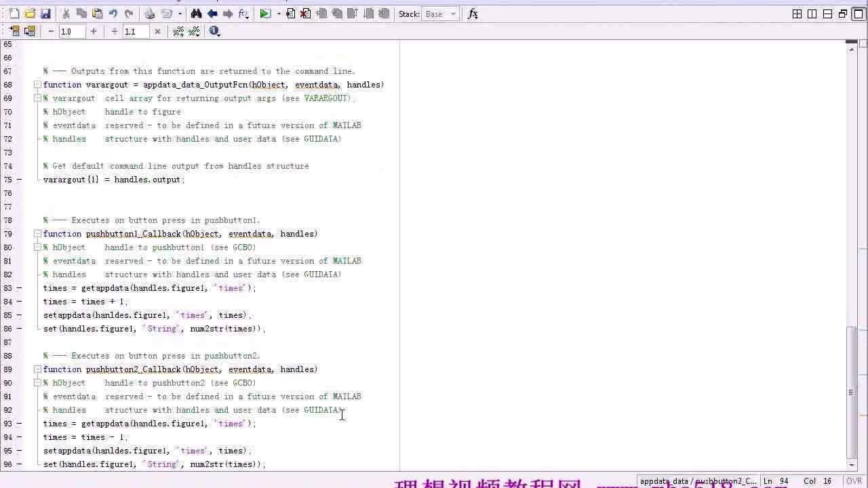The height and width of the screenshot is (488, 868).
Task: Click the multiply button after 1.1
Action: [157, 31]
